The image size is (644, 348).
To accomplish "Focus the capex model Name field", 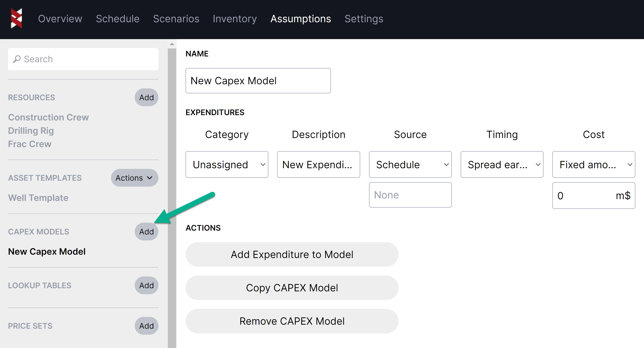I will pos(258,81).
